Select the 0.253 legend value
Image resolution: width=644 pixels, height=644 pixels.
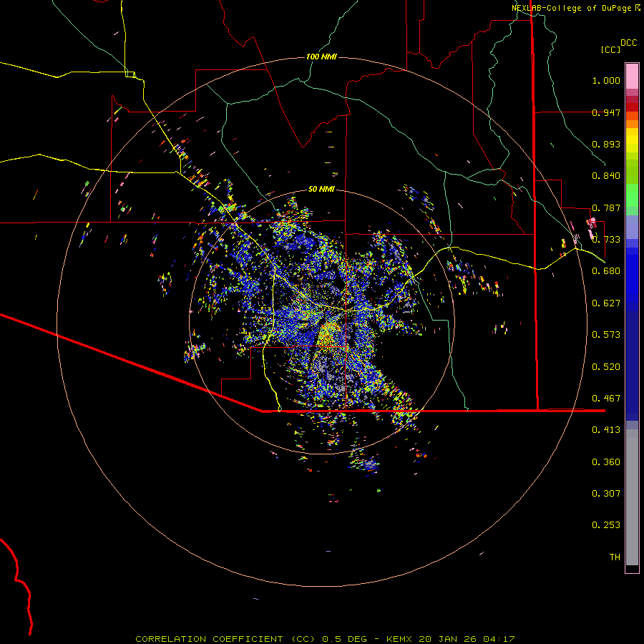click(x=606, y=525)
